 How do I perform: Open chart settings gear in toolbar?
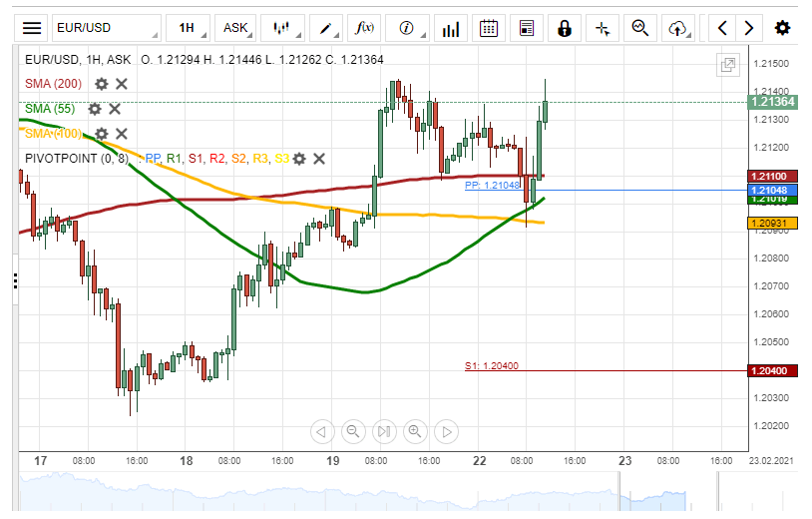coord(782,28)
